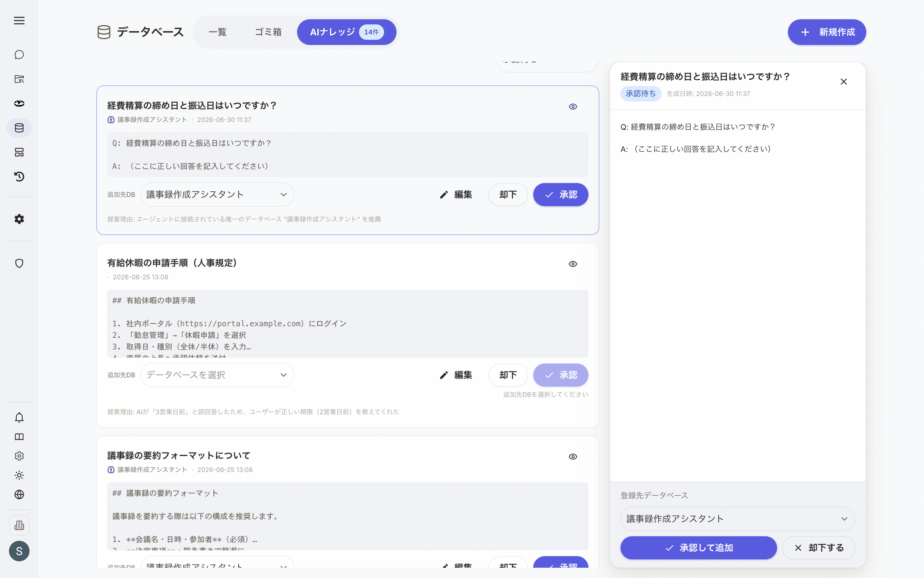Open the notifications bell icon
Image resolution: width=924 pixels, height=578 pixels.
(19, 417)
